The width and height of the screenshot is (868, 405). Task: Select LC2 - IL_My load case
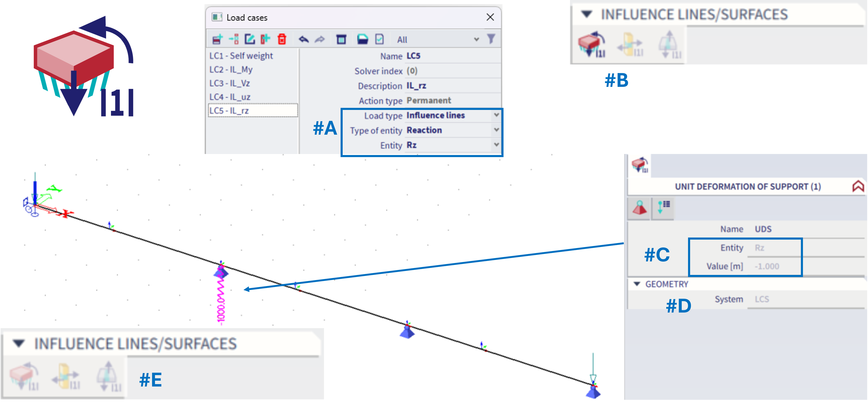tap(231, 69)
